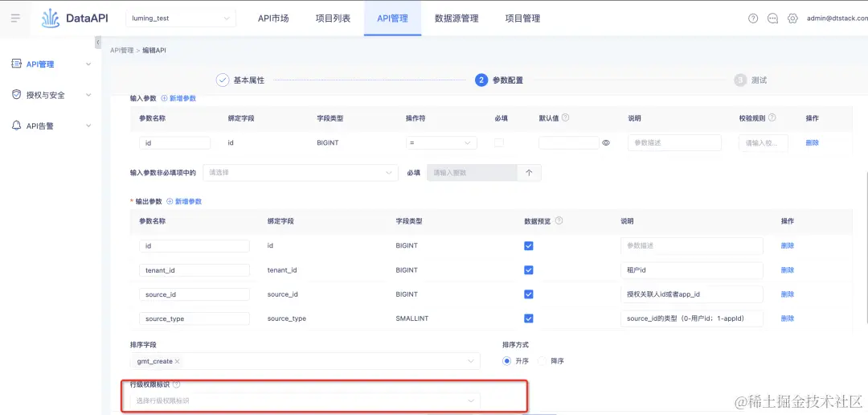Open the API市场 tab
This screenshot has width=868, height=415.
click(x=273, y=18)
